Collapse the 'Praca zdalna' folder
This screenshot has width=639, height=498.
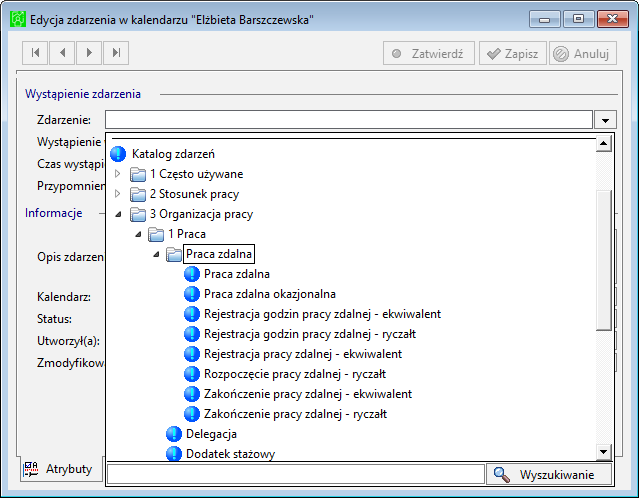[155, 254]
